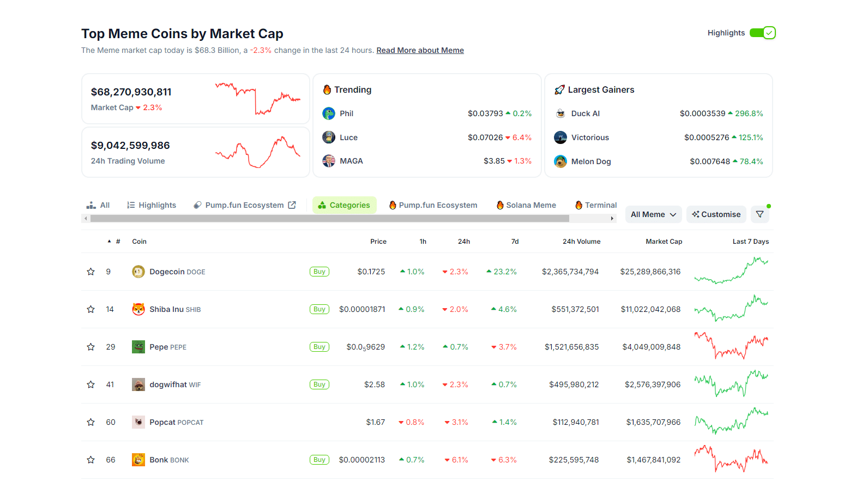Open the Melon Dog gainer entry

(659, 161)
